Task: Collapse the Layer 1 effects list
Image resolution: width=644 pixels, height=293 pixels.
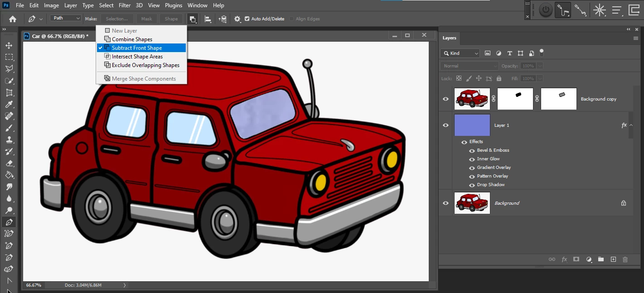Action: tap(631, 125)
